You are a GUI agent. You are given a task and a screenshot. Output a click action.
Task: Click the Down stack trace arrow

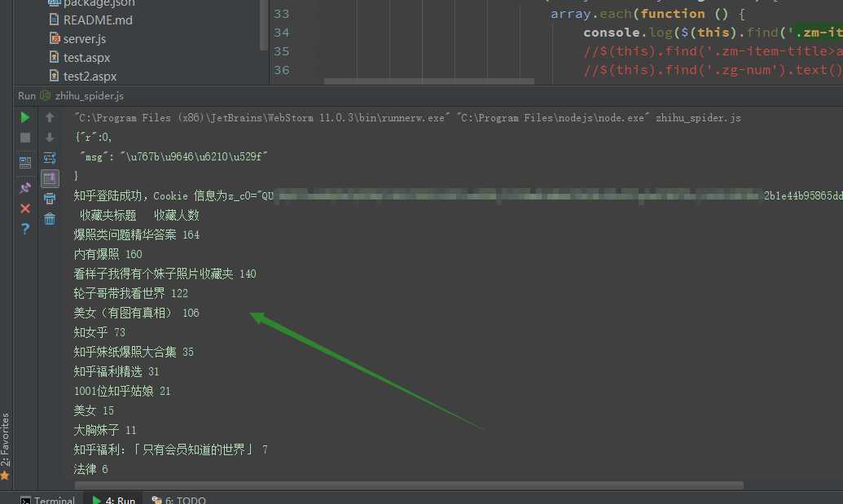(x=50, y=138)
